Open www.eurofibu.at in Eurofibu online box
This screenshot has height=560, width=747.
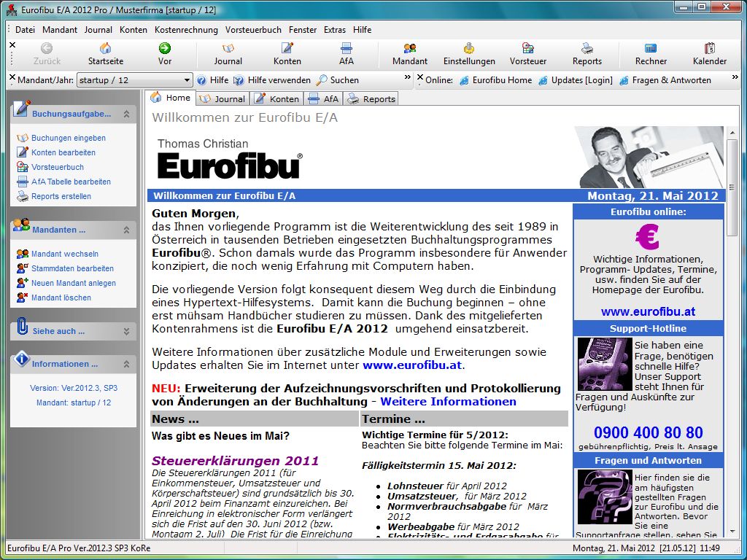[x=648, y=311]
